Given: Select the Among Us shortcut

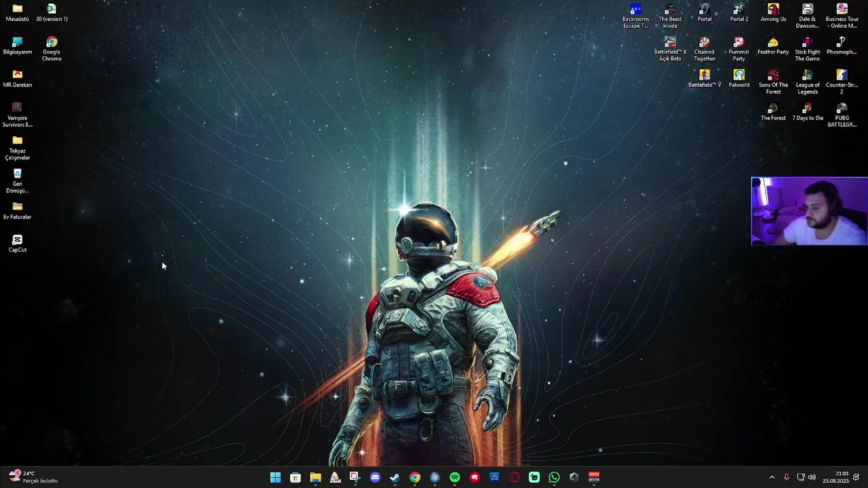Looking at the screenshot, I should tap(773, 13).
